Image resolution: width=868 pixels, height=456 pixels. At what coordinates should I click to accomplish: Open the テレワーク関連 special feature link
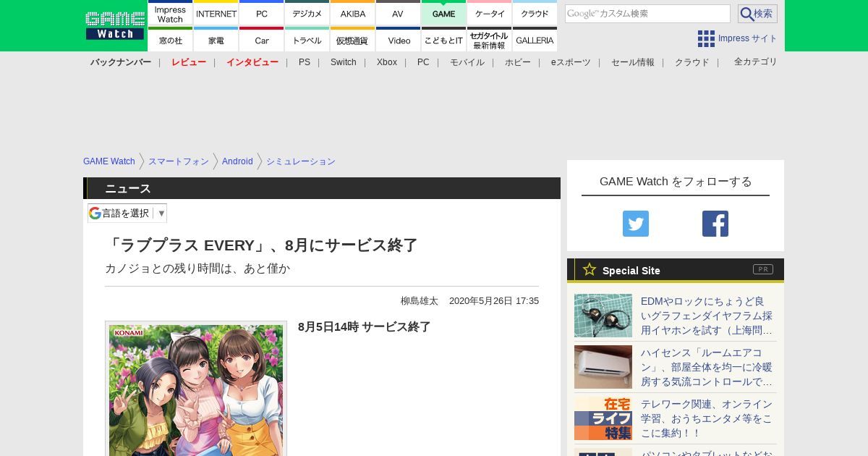click(x=707, y=418)
